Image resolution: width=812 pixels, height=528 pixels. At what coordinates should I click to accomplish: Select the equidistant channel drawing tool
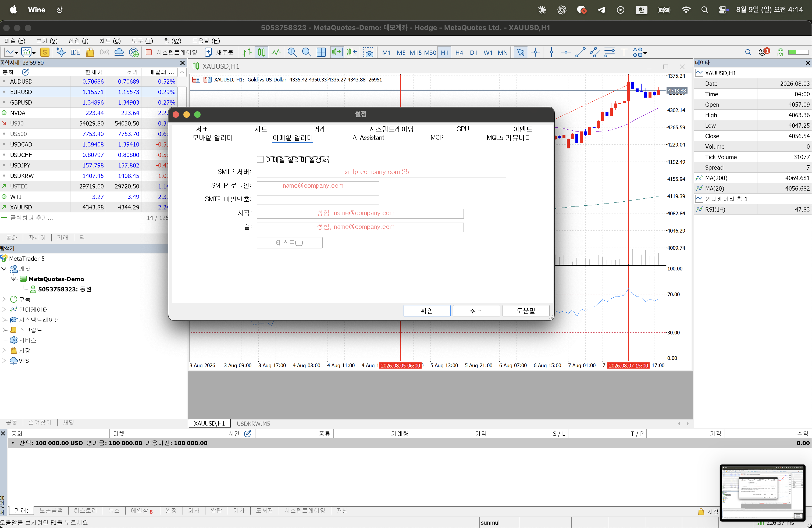[595, 52]
